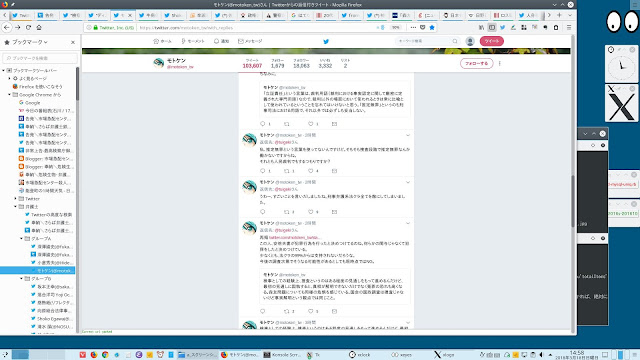
Task: Open the Pocket save icon
Action: point(422,27)
